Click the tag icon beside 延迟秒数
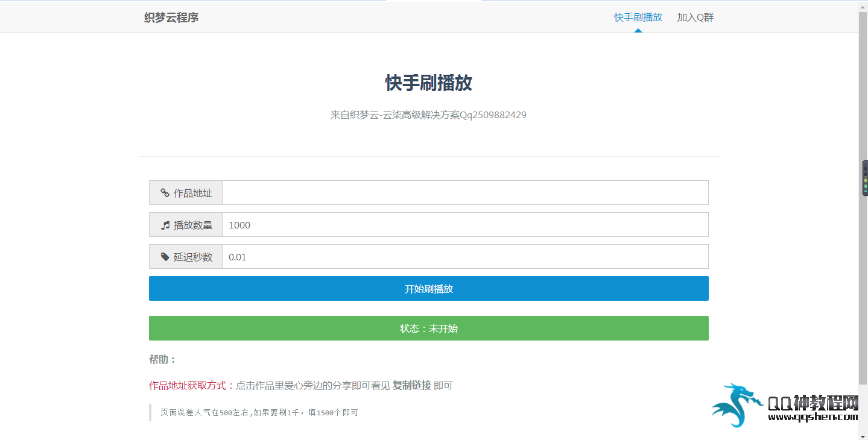The width and height of the screenshot is (868, 440). pos(165,257)
